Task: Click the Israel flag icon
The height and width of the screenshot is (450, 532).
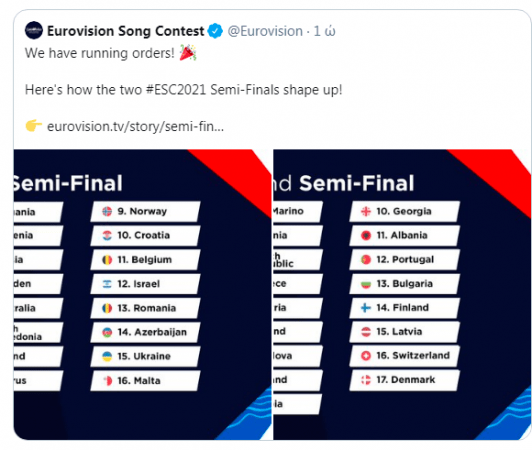Action: pyautogui.click(x=107, y=284)
